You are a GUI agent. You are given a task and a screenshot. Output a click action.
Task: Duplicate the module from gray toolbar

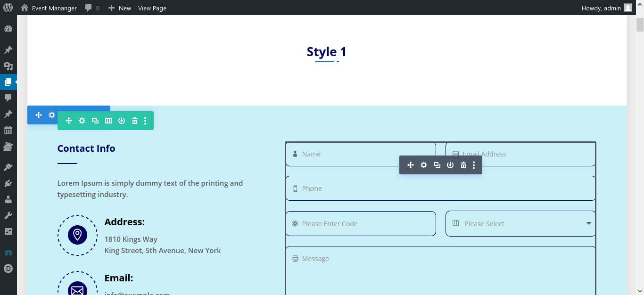coord(437,165)
